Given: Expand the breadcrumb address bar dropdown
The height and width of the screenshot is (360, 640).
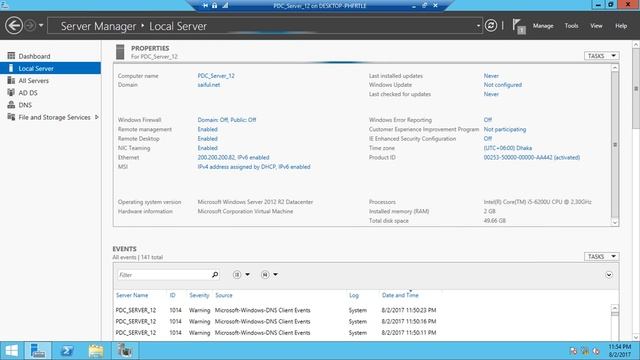Looking at the screenshot, I should click(478, 26).
